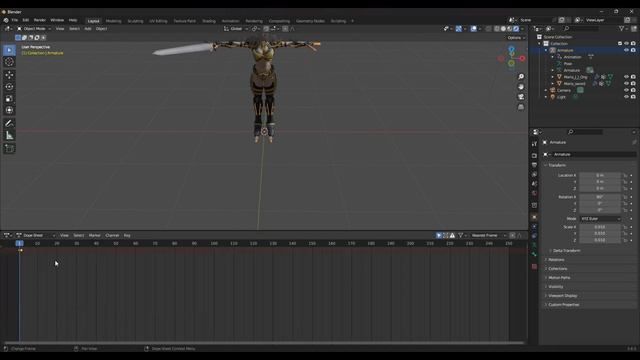Viewport: 640px width, 360px height.
Task: Click the viewport zoom magnifier icon
Action: [521, 77]
